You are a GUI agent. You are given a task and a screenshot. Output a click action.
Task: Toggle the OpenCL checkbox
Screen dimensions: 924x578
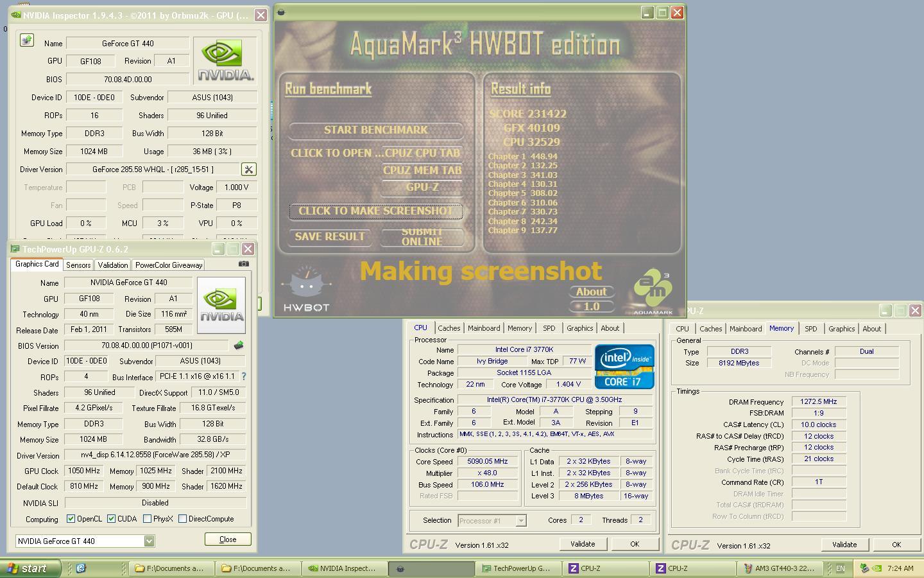[x=71, y=519]
